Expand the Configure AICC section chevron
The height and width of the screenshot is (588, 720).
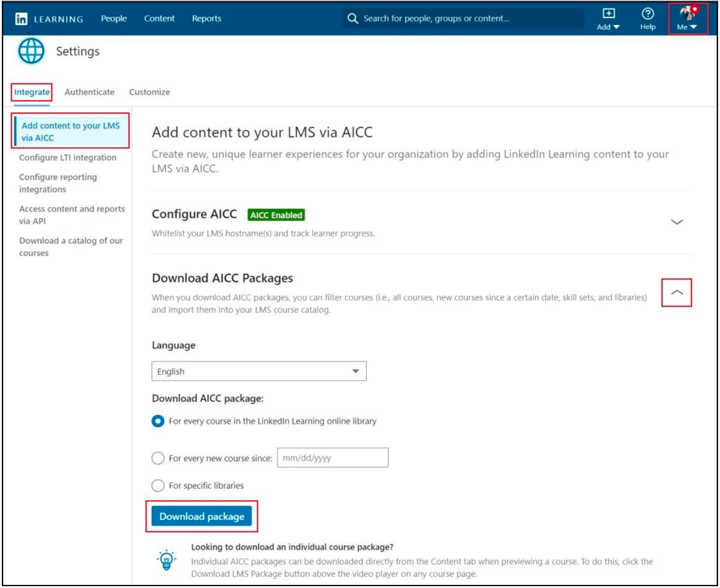pos(676,222)
